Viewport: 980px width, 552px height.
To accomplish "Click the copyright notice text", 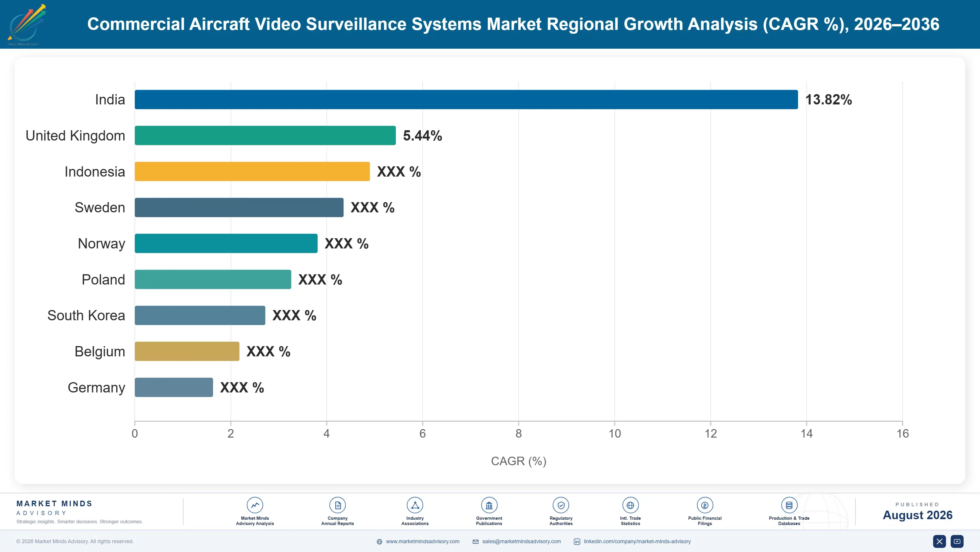I will (75, 541).
